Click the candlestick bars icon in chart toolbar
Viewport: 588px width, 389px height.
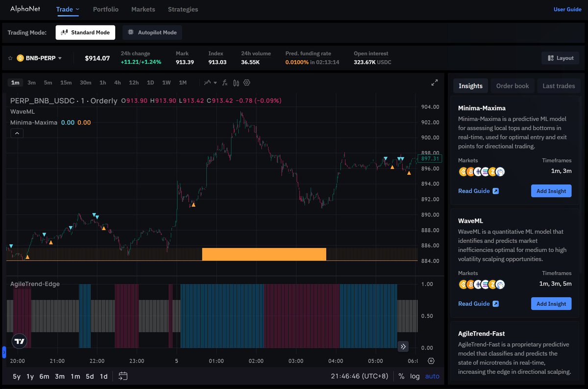236,83
